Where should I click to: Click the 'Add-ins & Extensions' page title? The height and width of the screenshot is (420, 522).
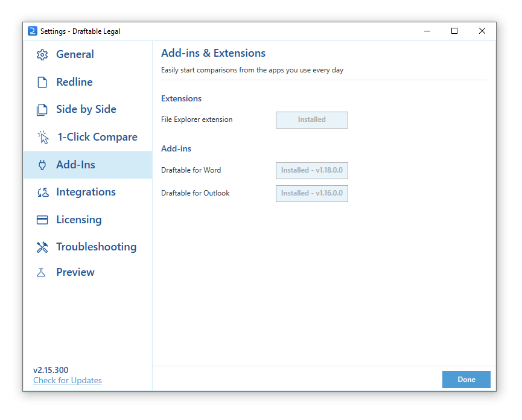(214, 53)
